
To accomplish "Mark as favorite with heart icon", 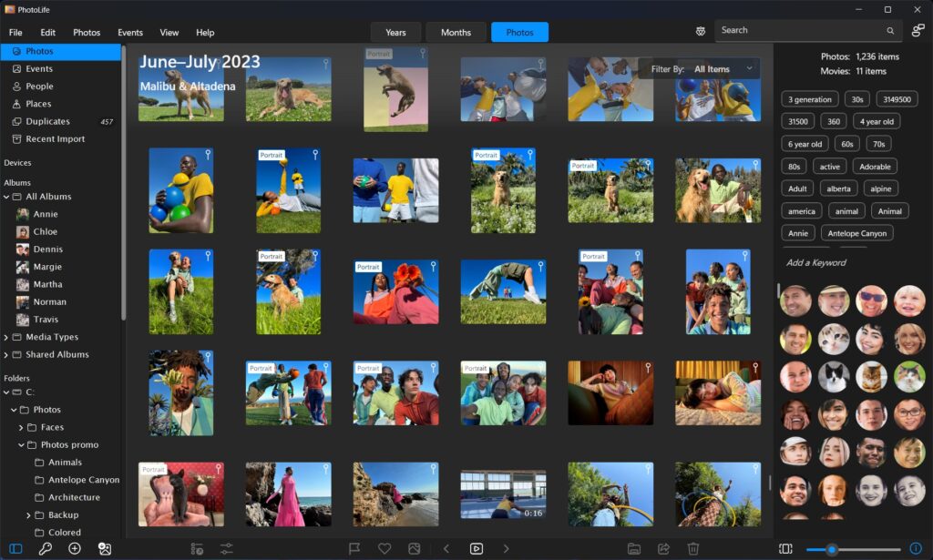I will (384, 549).
